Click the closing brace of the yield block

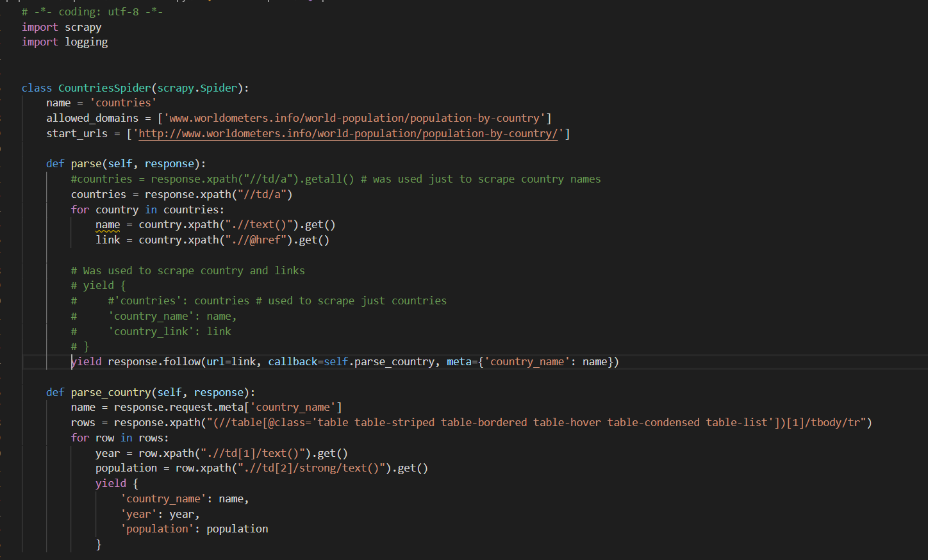pos(99,543)
